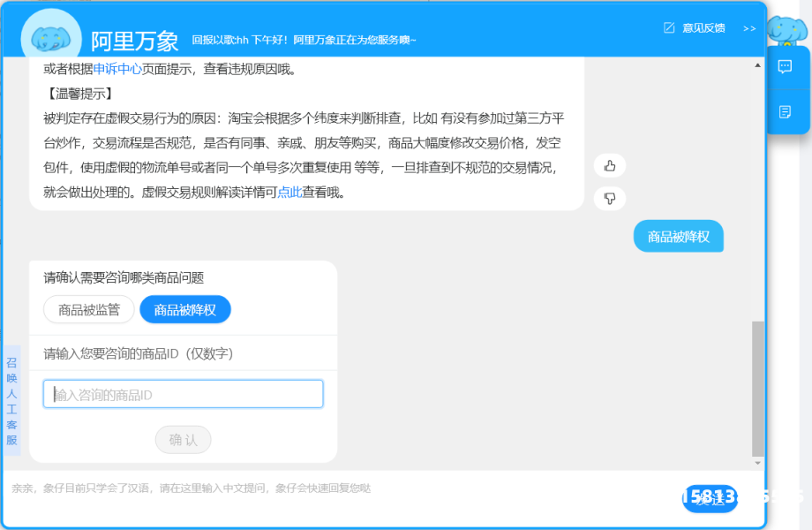Viewport: 812px width, 530px height.
Task: Click the 意见反馈 edit pencil icon
Action: [669, 27]
